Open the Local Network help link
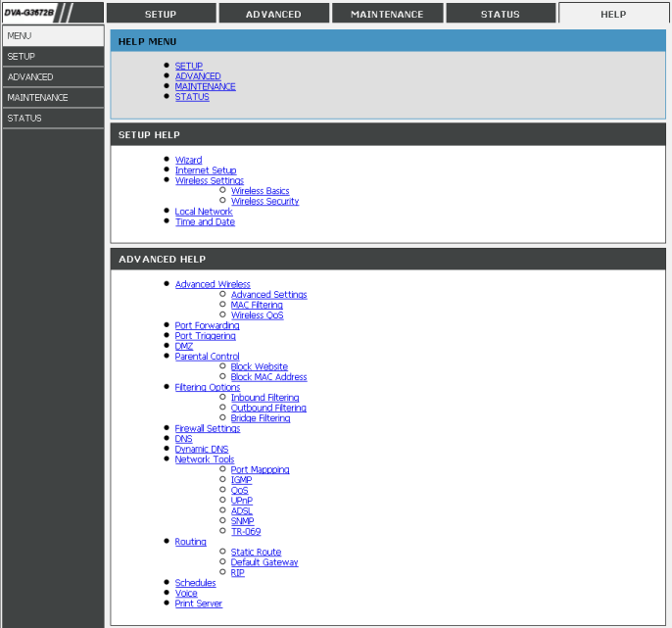 [x=204, y=212]
